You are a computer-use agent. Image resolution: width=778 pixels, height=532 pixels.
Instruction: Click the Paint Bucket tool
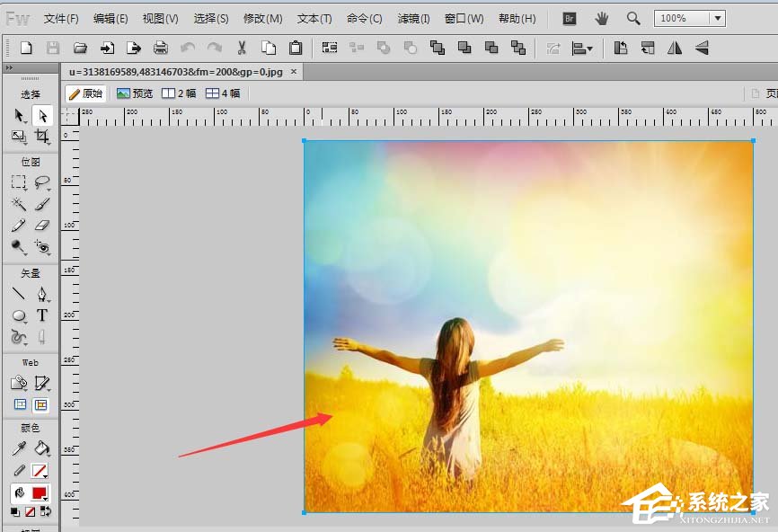click(x=42, y=448)
